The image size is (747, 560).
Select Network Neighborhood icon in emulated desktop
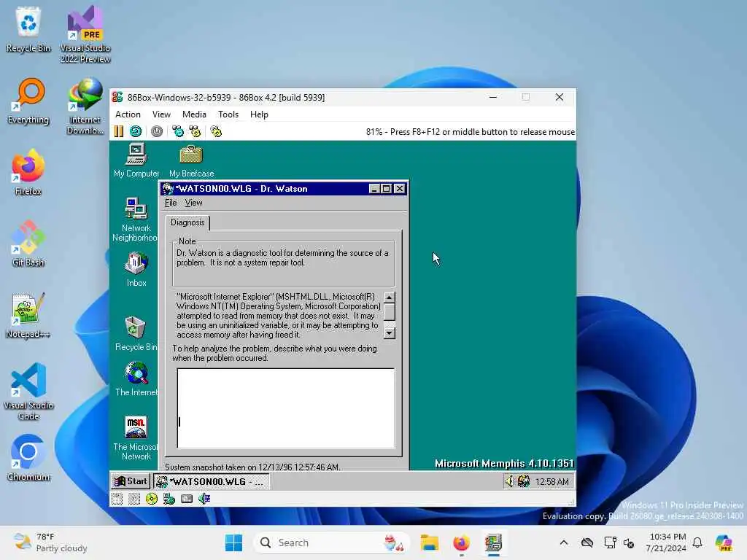pyautogui.click(x=135, y=219)
